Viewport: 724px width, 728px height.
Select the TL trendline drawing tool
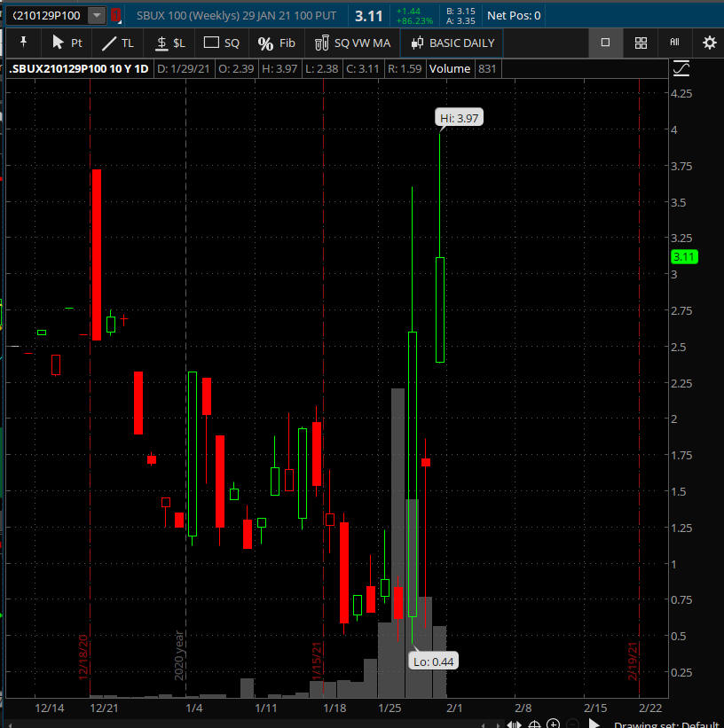[117, 43]
